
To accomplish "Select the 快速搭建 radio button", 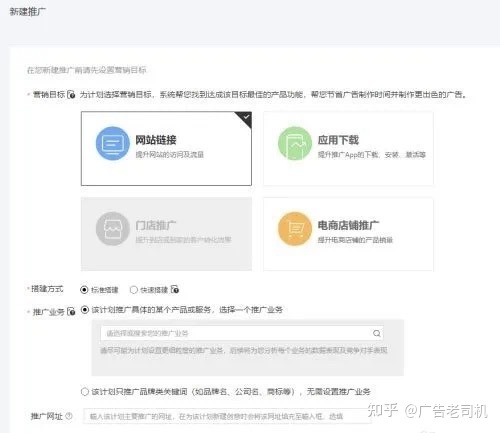I will click(x=134, y=290).
